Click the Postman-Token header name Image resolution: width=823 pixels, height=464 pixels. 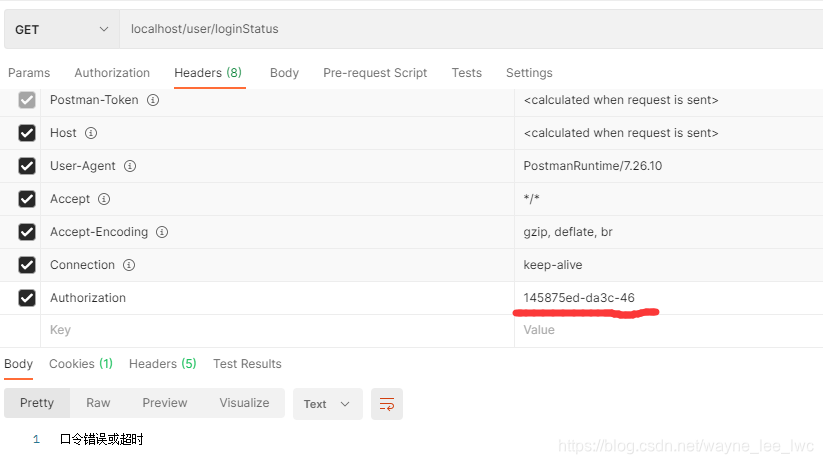pyautogui.click(x=94, y=100)
